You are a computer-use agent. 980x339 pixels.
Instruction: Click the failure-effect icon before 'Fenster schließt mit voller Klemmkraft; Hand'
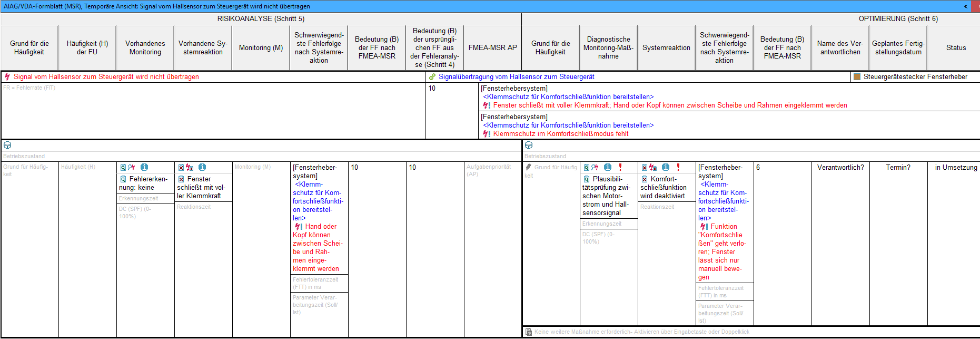(x=487, y=105)
